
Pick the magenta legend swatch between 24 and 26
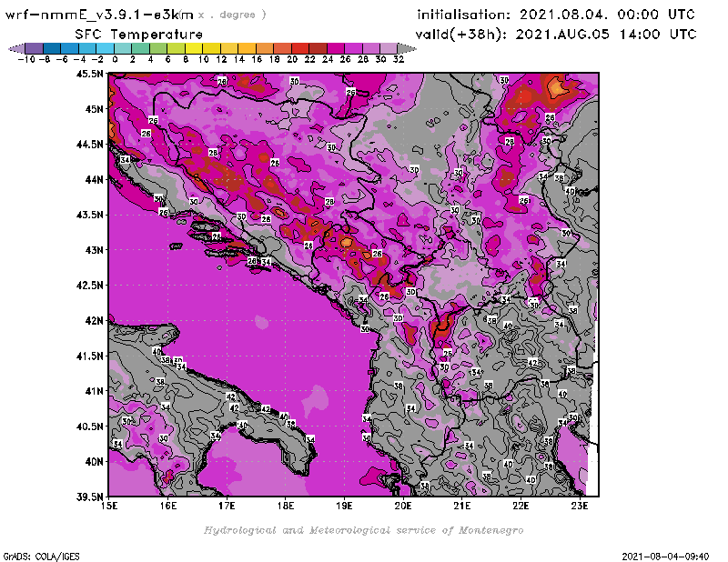[x=335, y=48]
